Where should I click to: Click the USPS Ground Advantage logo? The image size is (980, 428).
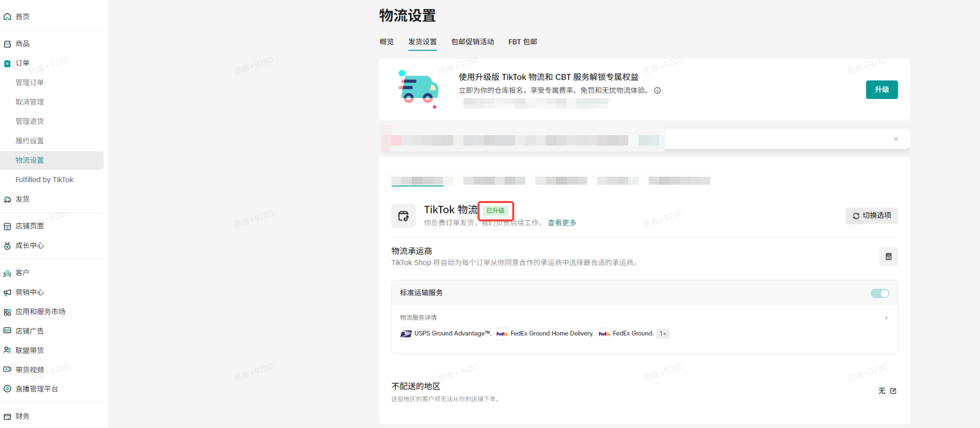406,334
